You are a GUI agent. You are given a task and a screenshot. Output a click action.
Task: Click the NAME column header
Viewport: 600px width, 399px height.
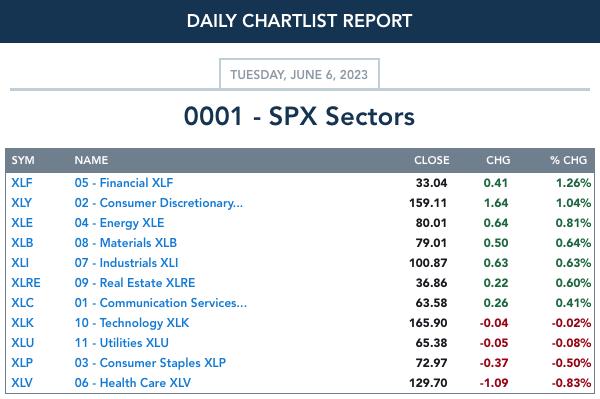click(91, 160)
